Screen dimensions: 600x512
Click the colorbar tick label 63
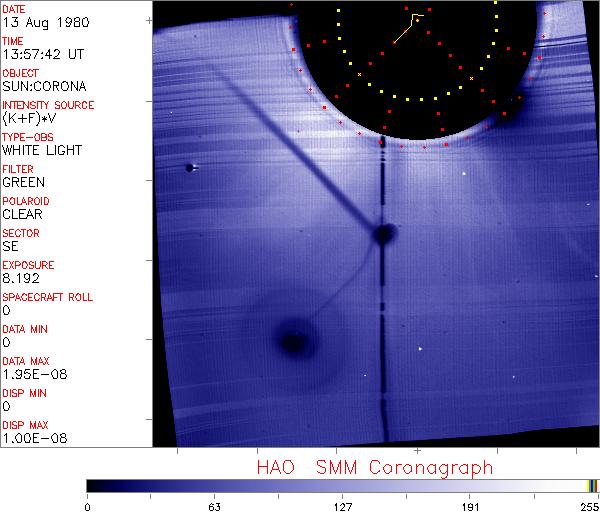(214, 505)
